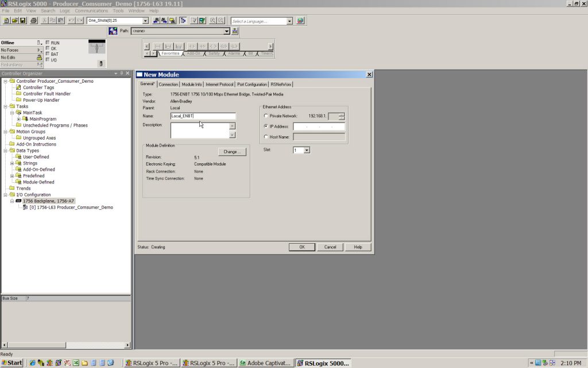
Task: Expand the Strings data type node
Action: pyautogui.click(x=12, y=163)
